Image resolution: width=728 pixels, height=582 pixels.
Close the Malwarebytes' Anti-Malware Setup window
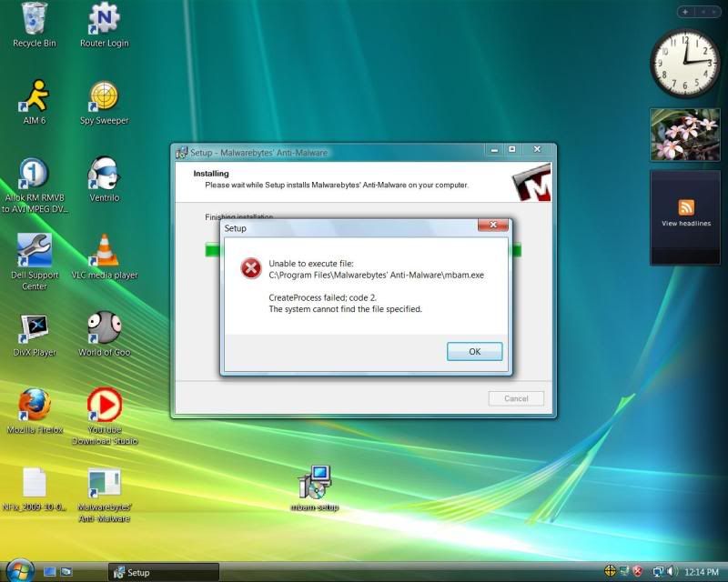[x=537, y=149]
